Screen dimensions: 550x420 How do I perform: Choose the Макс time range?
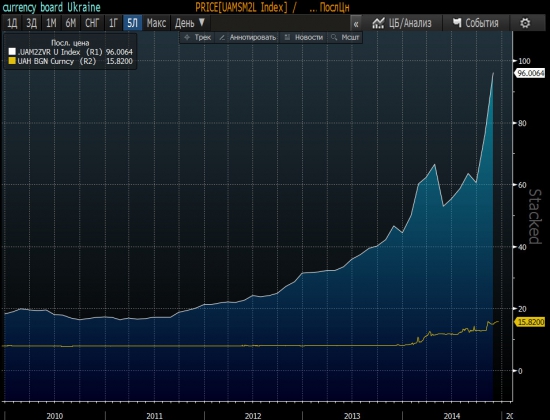[x=156, y=23]
